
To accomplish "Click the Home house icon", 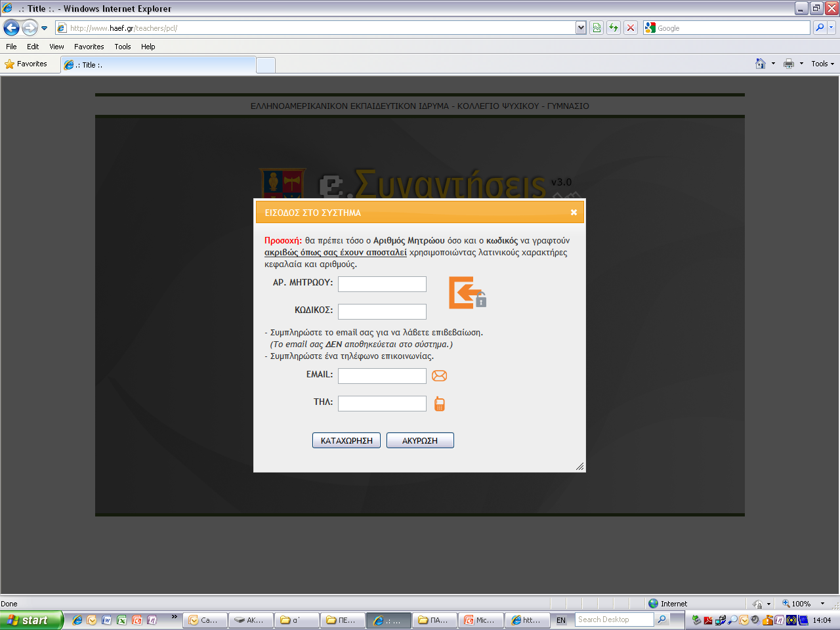I will (x=761, y=64).
